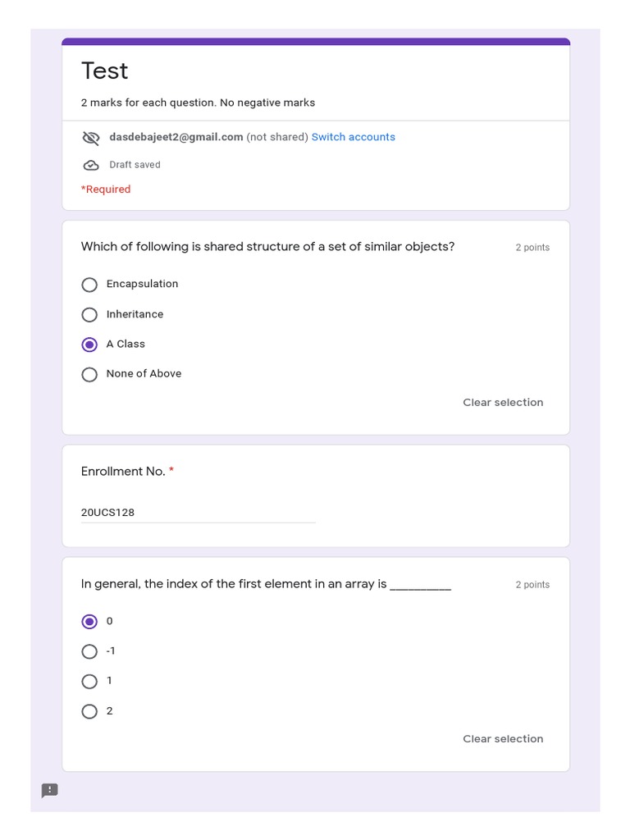The image size is (630, 840).
Task: Pick 2 as the array index answer
Action: pos(89,712)
